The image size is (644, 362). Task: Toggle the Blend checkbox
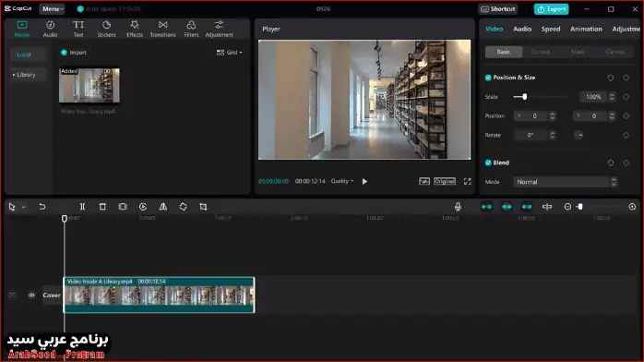pos(488,163)
